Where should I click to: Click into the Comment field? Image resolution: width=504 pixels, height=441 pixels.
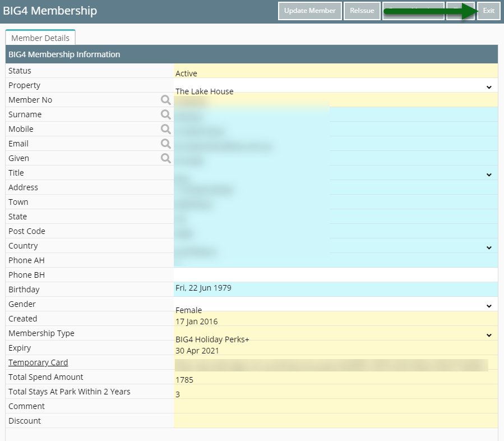coord(336,406)
